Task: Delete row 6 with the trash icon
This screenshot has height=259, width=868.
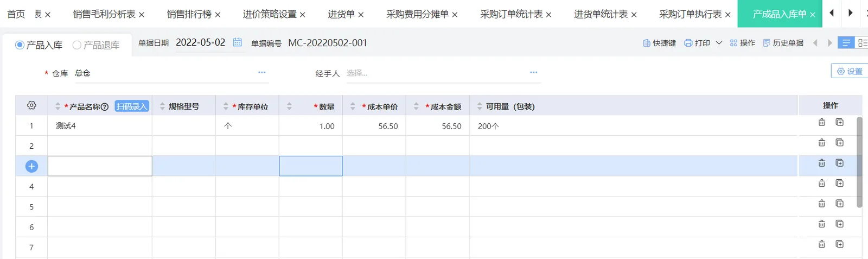Action: (821, 224)
